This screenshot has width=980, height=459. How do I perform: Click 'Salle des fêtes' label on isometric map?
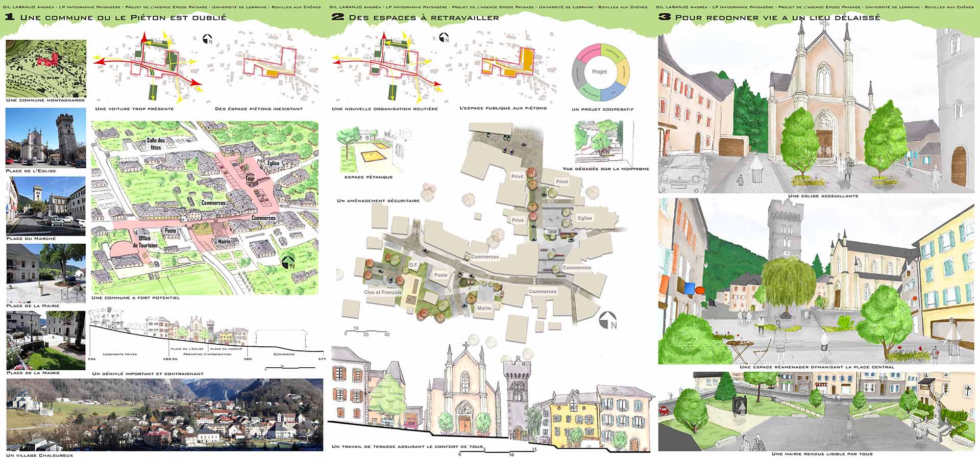coord(156,144)
